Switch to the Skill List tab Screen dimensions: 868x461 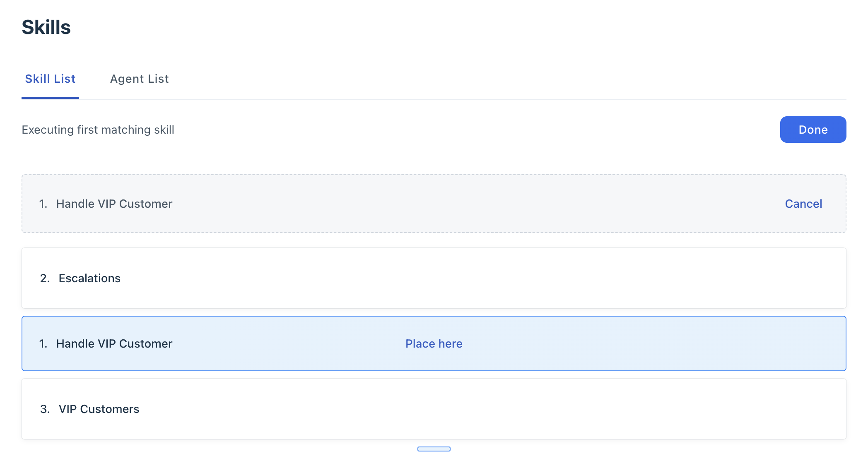50,79
